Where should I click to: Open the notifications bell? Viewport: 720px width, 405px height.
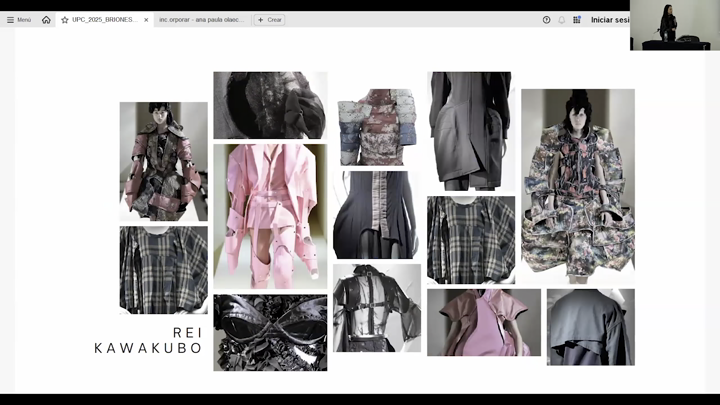point(561,20)
